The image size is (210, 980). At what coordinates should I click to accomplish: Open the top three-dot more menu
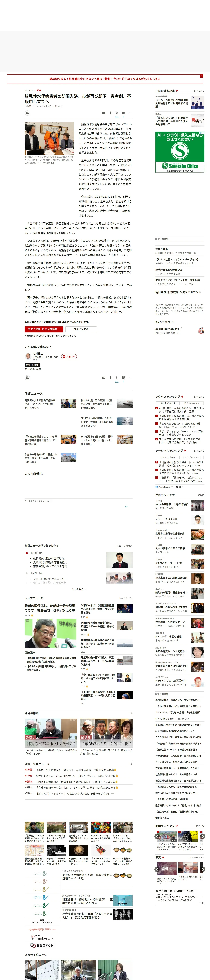click(130, 113)
